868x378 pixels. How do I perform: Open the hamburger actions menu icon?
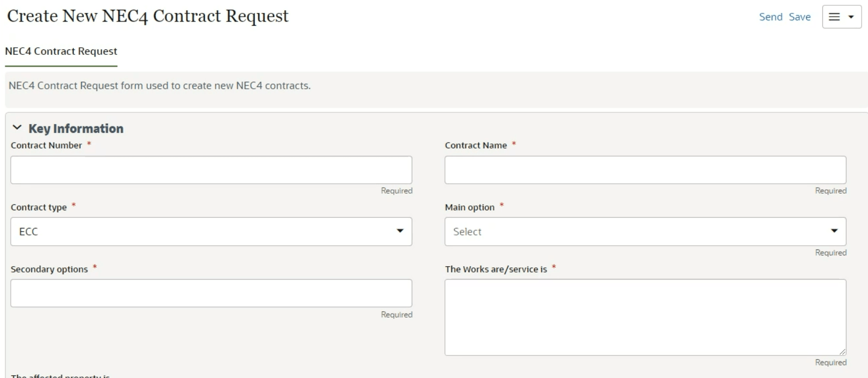tap(834, 17)
